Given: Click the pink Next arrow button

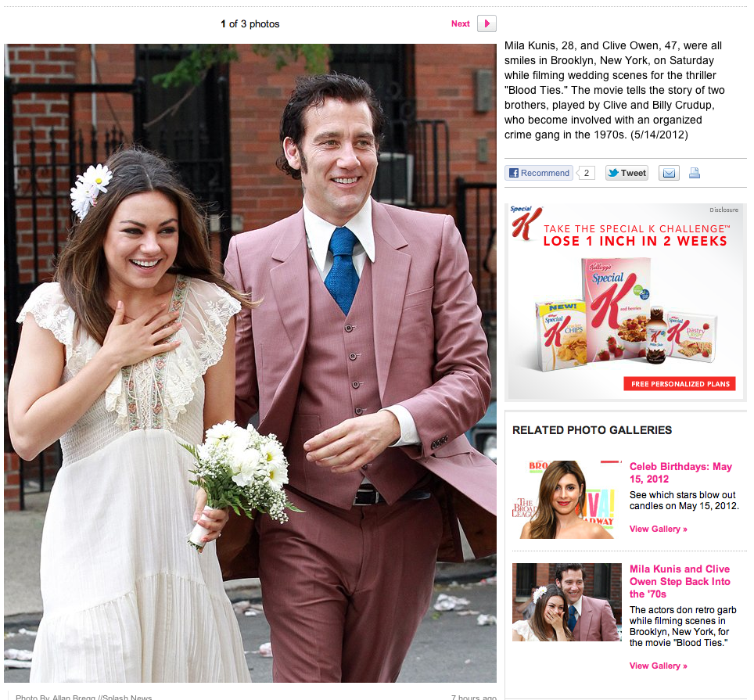Looking at the screenshot, I should [486, 24].
